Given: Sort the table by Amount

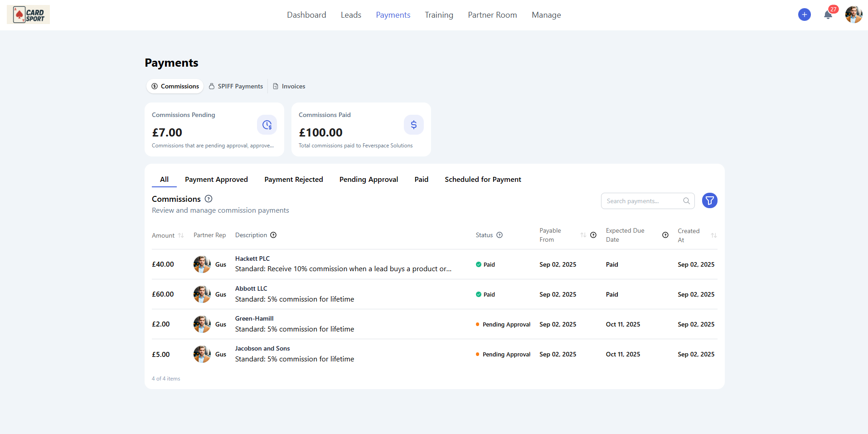Looking at the screenshot, I should pos(181,235).
